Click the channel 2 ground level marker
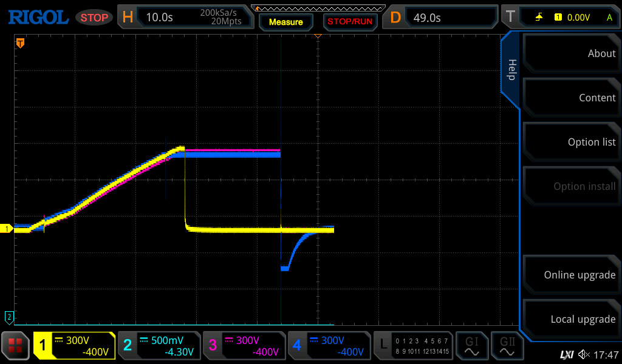This screenshot has height=364, width=622. (9, 317)
